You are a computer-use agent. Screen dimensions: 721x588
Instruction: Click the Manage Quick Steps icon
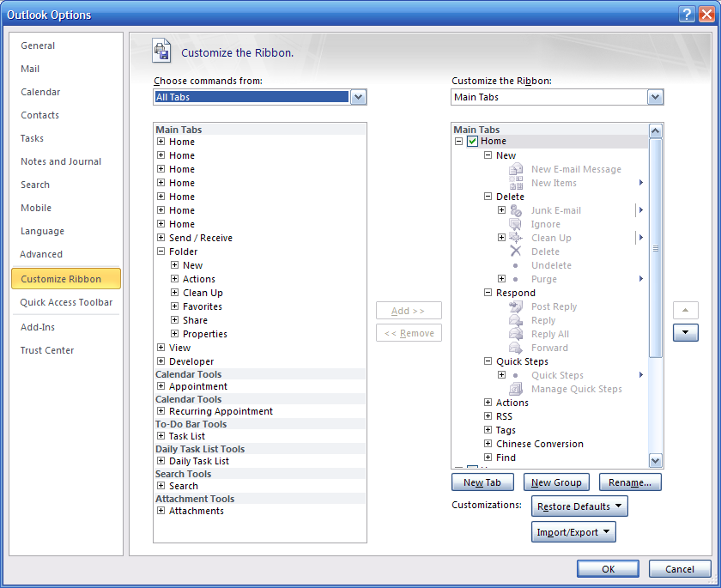coord(516,389)
